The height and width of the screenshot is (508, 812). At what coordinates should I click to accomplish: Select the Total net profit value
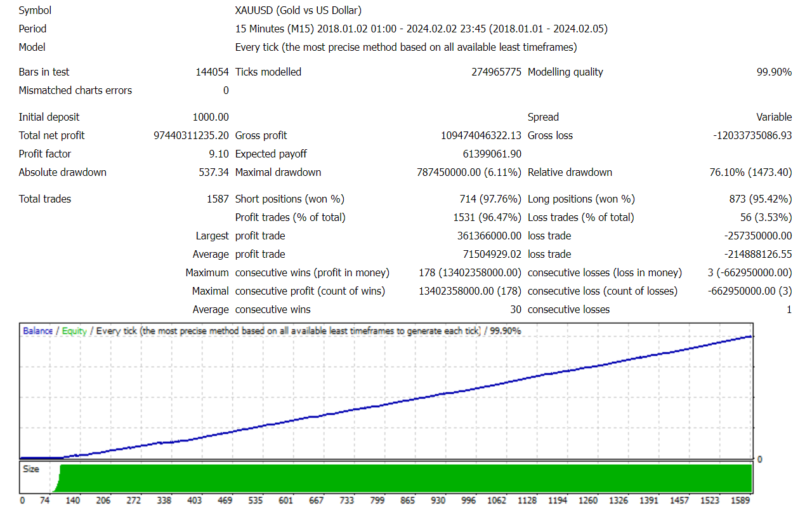pos(191,135)
